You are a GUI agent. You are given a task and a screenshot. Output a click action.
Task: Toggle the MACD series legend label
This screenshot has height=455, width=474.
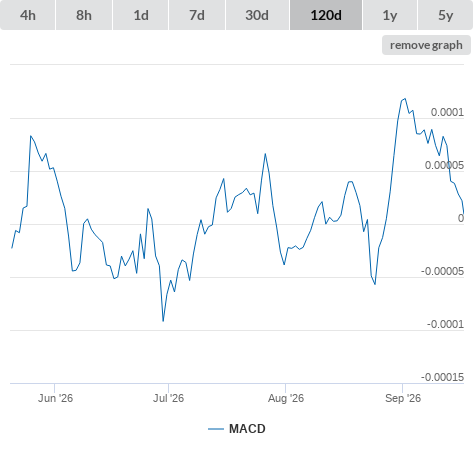tap(247, 429)
